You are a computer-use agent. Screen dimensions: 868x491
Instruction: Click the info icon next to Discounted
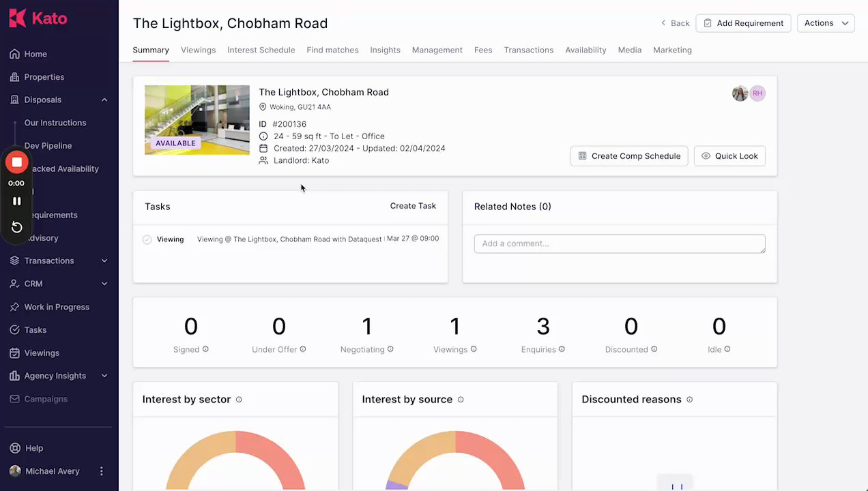654,349
